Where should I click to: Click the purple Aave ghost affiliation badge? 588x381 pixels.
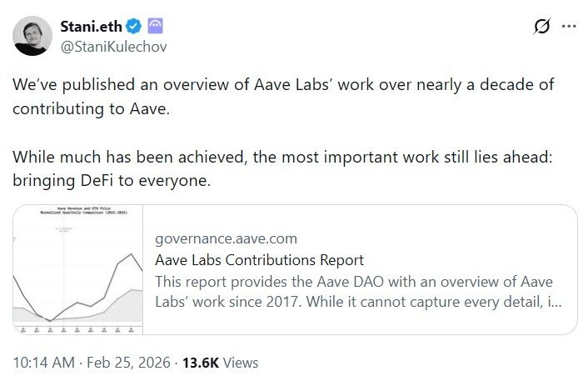coord(154,27)
